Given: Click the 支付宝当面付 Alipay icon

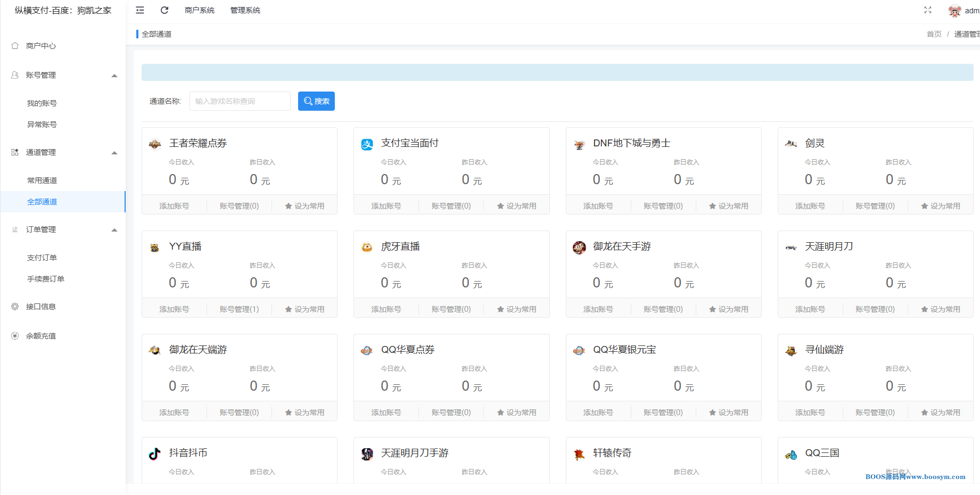Looking at the screenshot, I should pos(367,144).
